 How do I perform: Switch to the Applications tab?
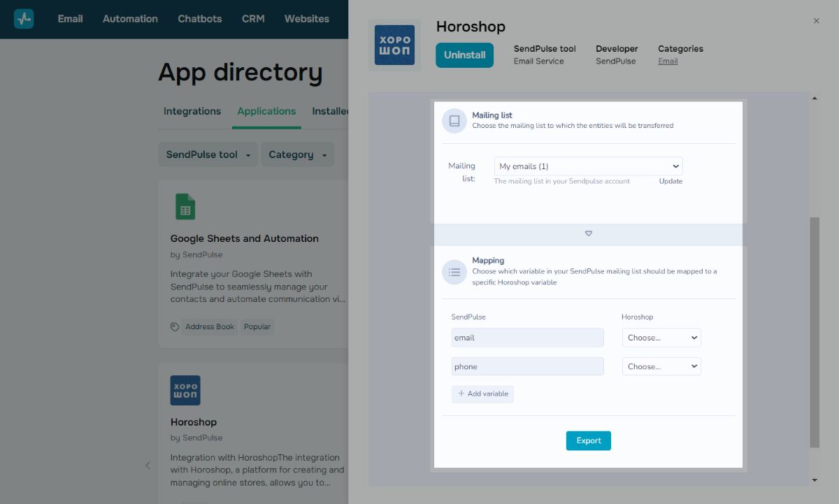266,111
